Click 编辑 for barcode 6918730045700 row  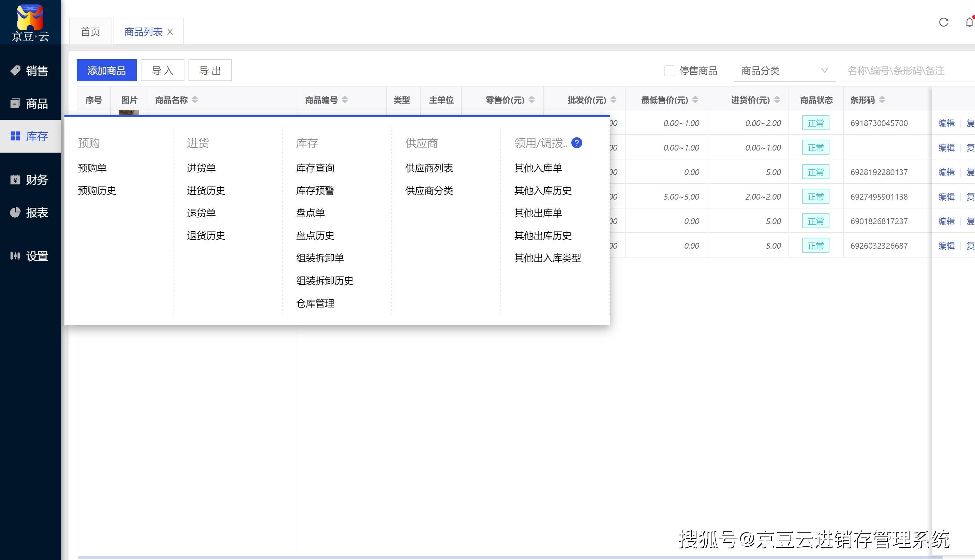pos(946,123)
